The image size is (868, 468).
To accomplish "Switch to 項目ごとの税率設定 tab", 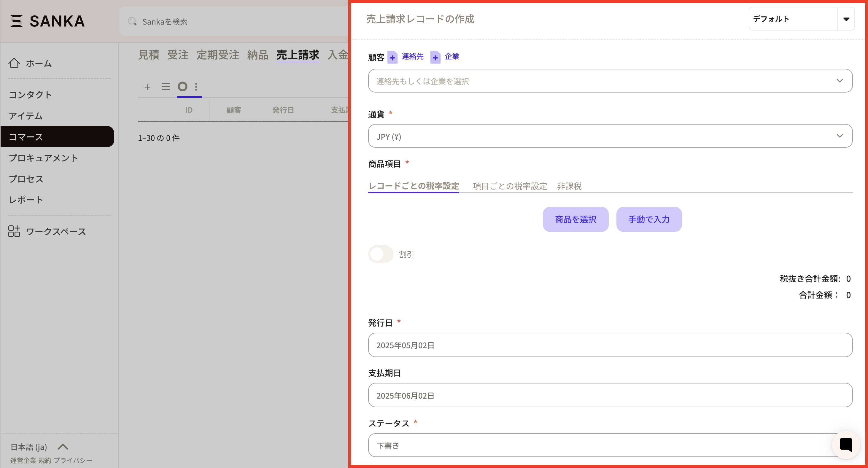I will (x=509, y=186).
